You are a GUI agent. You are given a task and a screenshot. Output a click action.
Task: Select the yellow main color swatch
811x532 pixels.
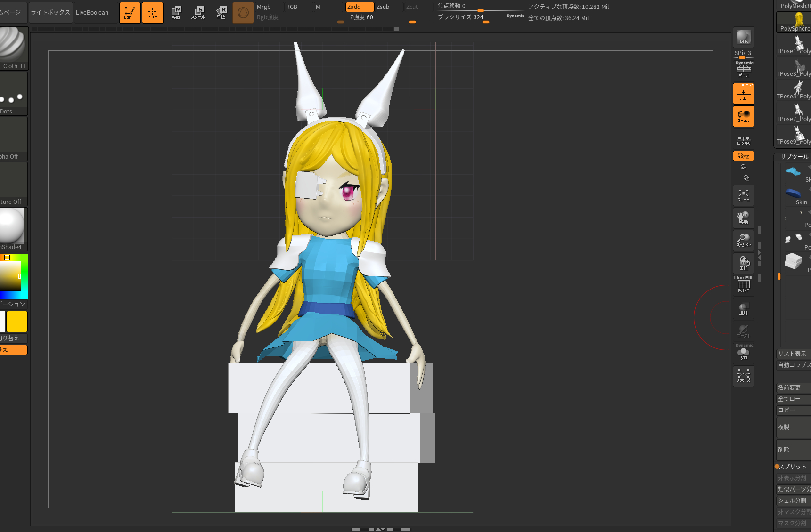(x=17, y=322)
